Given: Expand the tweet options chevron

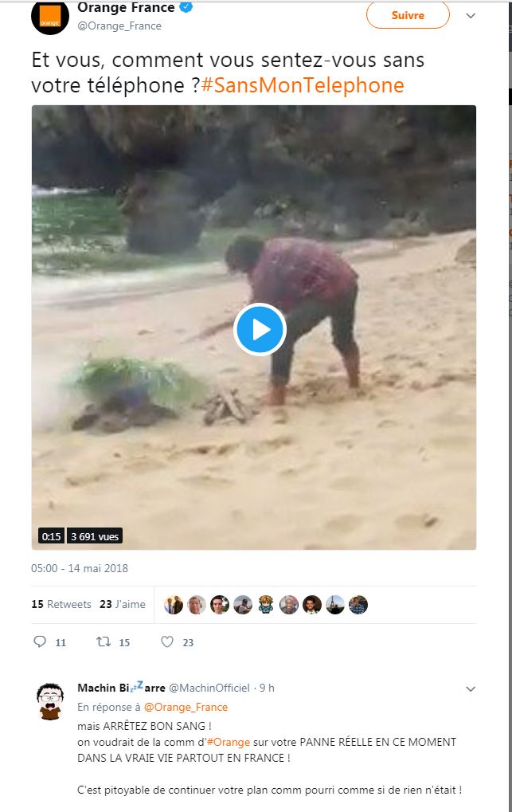Looking at the screenshot, I should (471, 15).
